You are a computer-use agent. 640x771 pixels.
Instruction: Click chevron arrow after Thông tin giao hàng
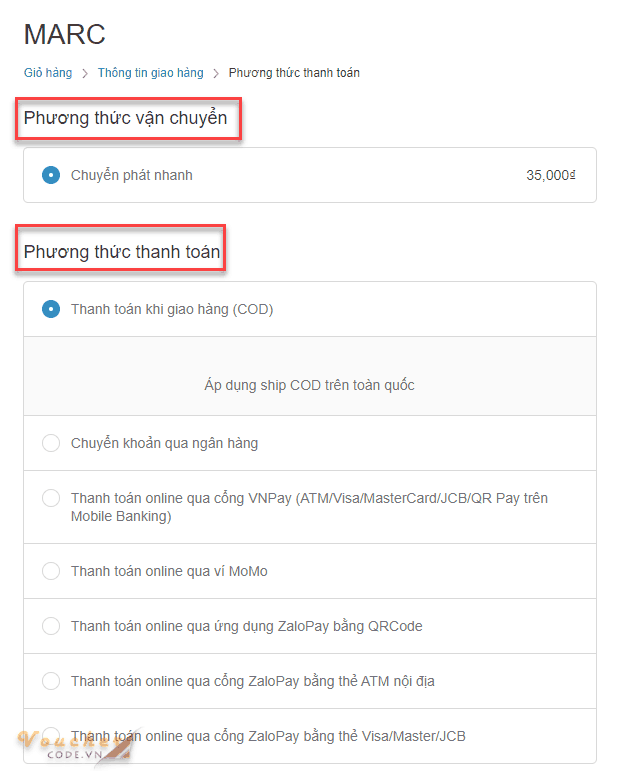(x=216, y=73)
